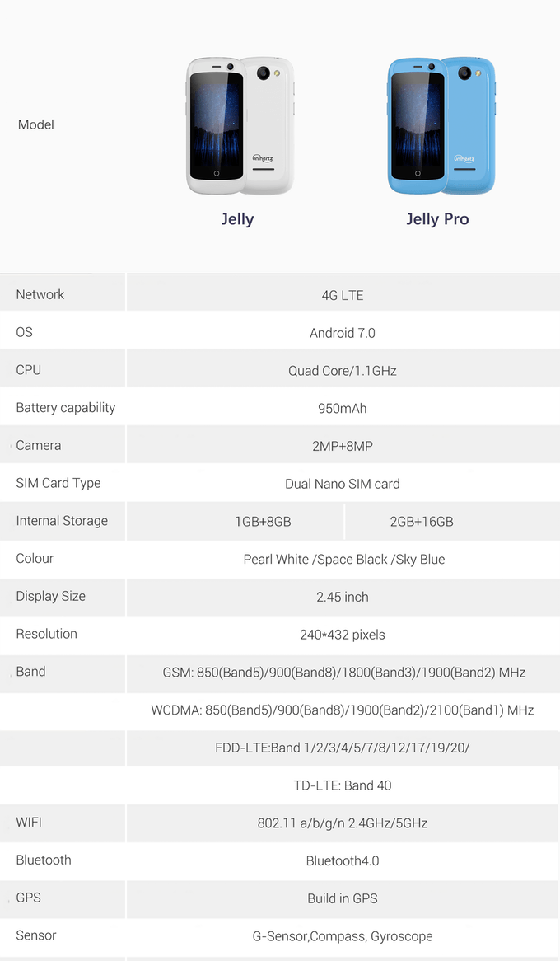Click the blue Jelly Pro phone image

(440, 125)
